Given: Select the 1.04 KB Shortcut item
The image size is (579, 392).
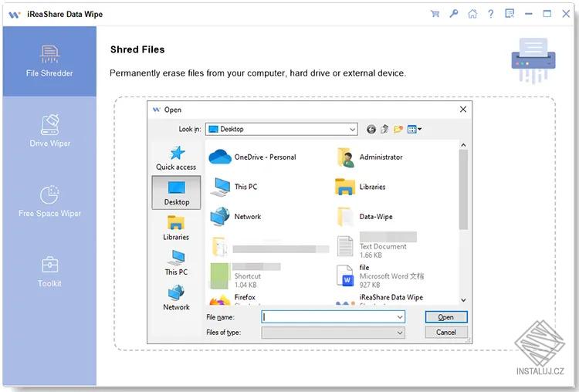Looking at the screenshot, I should coord(245,276).
